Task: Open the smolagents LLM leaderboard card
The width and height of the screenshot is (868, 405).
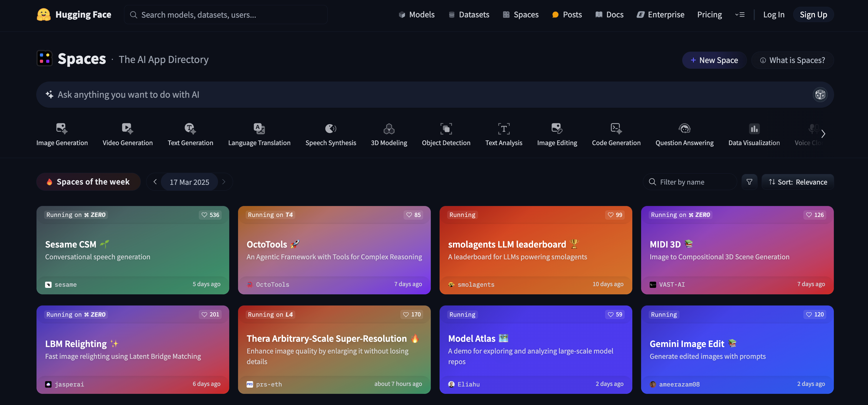Action: click(536, 250)
